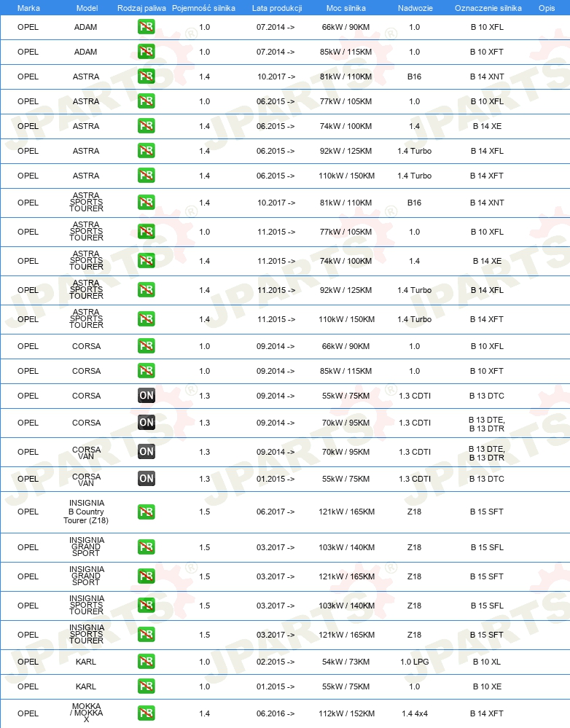The width and height of the screenshot is (570, 728).
Task: Click the Pojemność silnika column header
Action: click(203, 8)
